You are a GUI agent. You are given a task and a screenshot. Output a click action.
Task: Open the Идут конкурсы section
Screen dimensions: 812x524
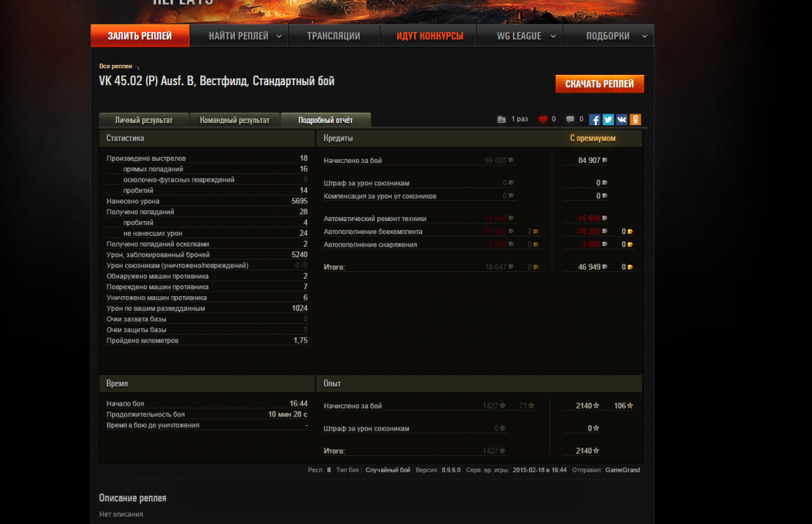430,36
